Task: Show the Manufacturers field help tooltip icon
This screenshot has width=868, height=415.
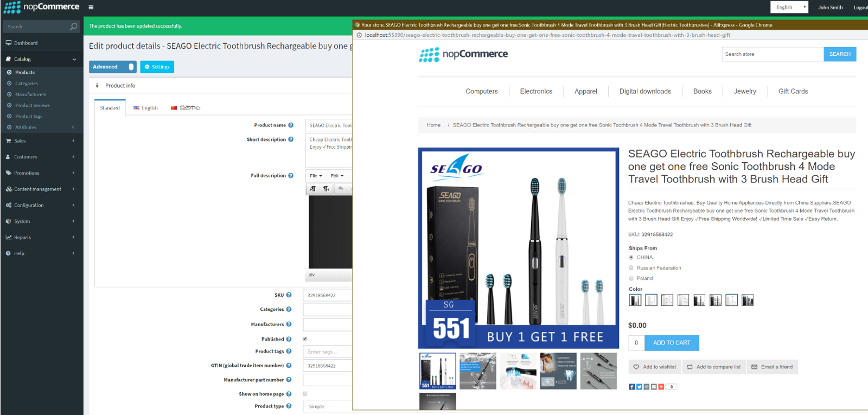Action: pyautogui.click(x=289, y=324)
